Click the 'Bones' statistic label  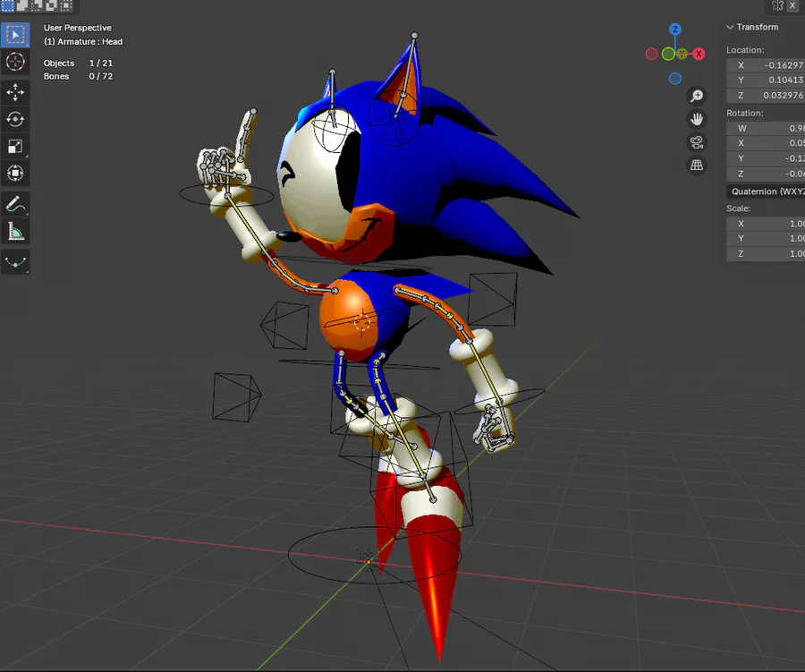coord(56,77)
